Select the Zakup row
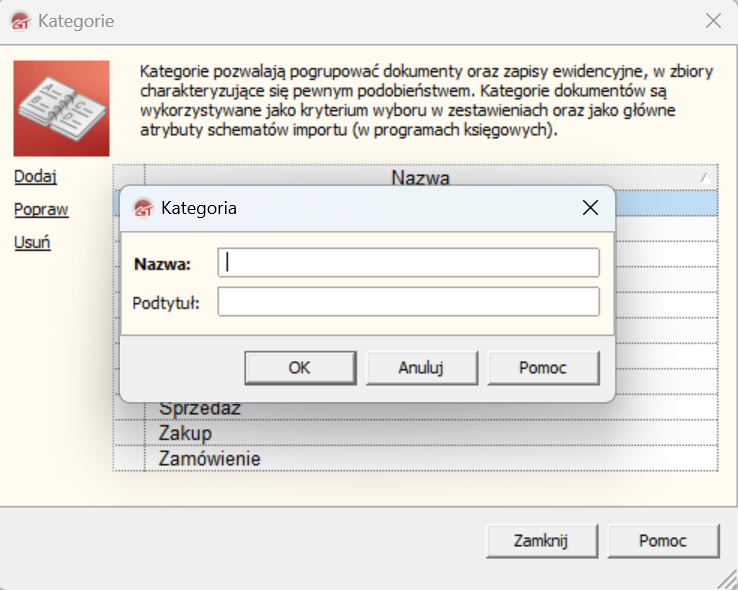Viewport: 738px width, 590px height. pos(415,433)
